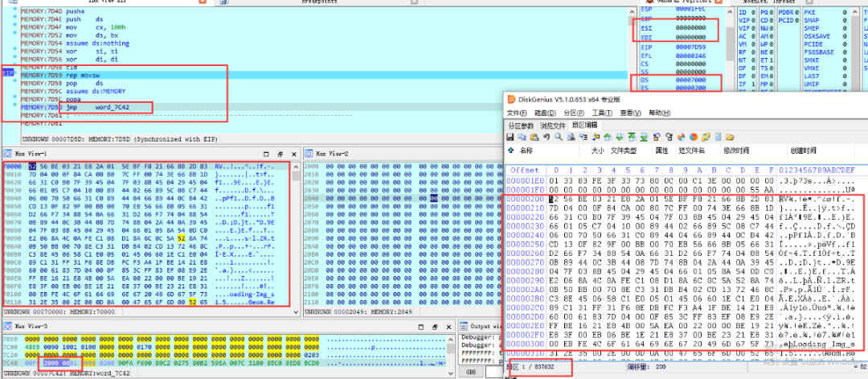Click the Copy icon in DiskGenius toolbar
The height and width of the screenshot is (379, 868).
click(522, 137)
